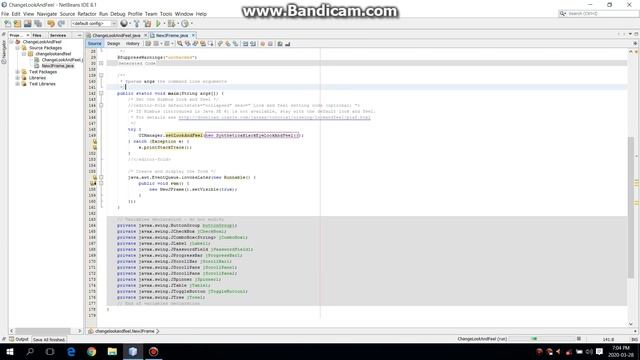640x360 pixels.
Task: Switch to the ChangeLookAndFeel.java editor tab
Action: pyautogui.click(x=116, y=36)
